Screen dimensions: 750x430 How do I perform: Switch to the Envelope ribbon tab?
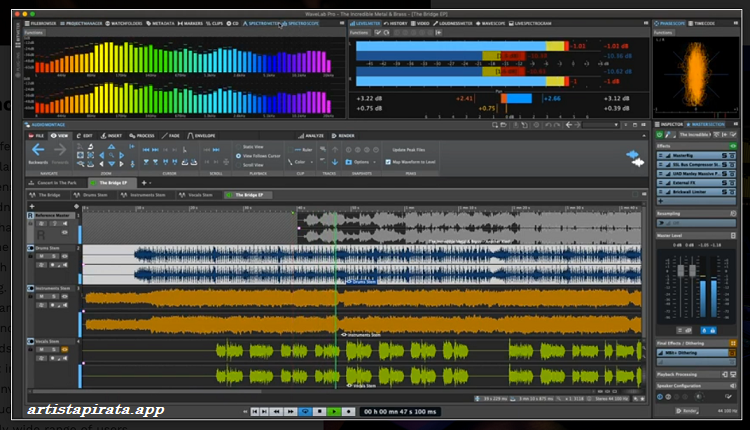[201, 136]
